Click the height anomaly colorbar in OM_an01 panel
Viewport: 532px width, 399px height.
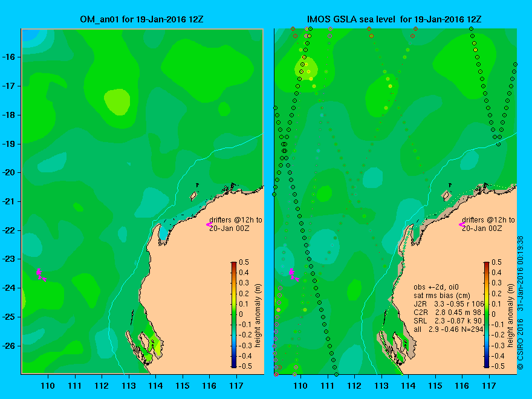234,314
